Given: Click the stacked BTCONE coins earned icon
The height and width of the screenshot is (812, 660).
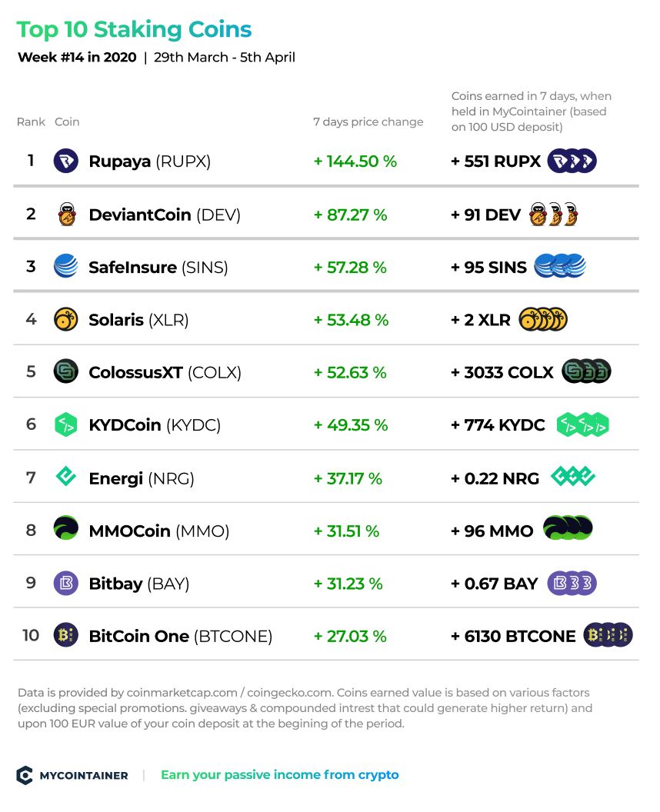Looking at the screenshot, I should click(608, 635).
